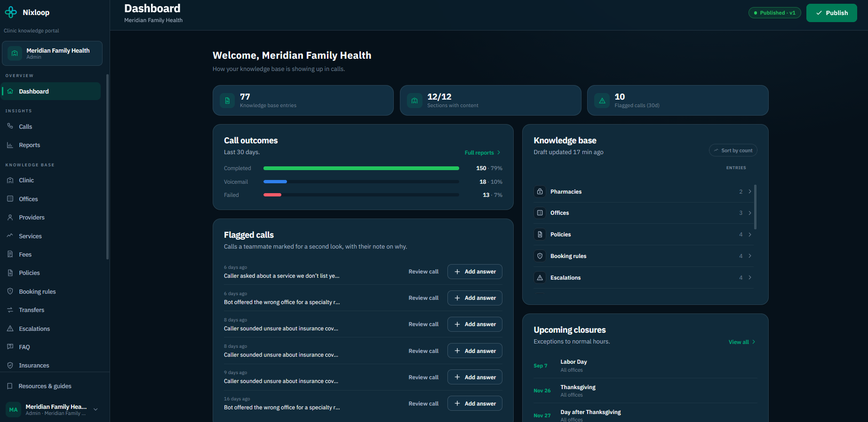Click the Fees receipt icon in sidebar
The height and width of the screenshot is (422, 868).
coord(10,254)
